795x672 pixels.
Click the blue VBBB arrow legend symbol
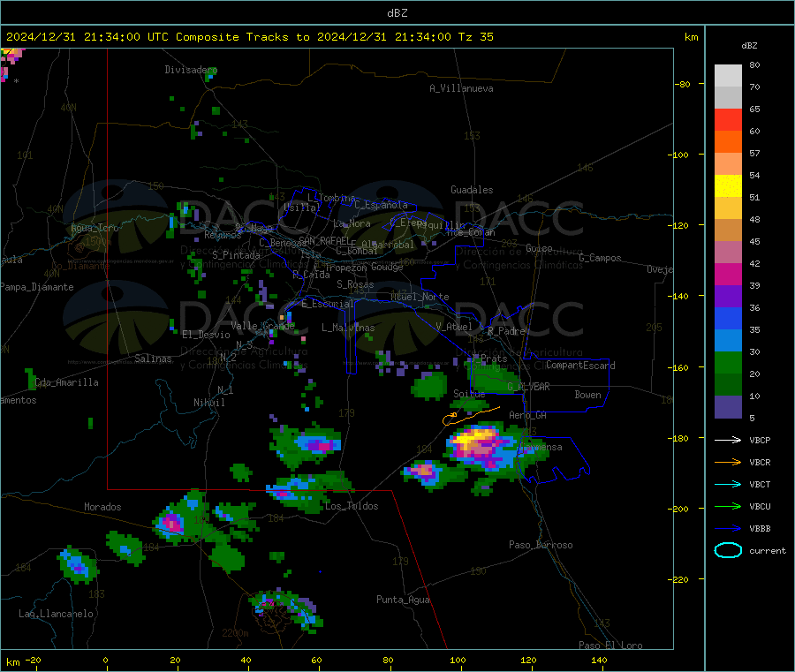pyautogui.click(x=728, y=528)
